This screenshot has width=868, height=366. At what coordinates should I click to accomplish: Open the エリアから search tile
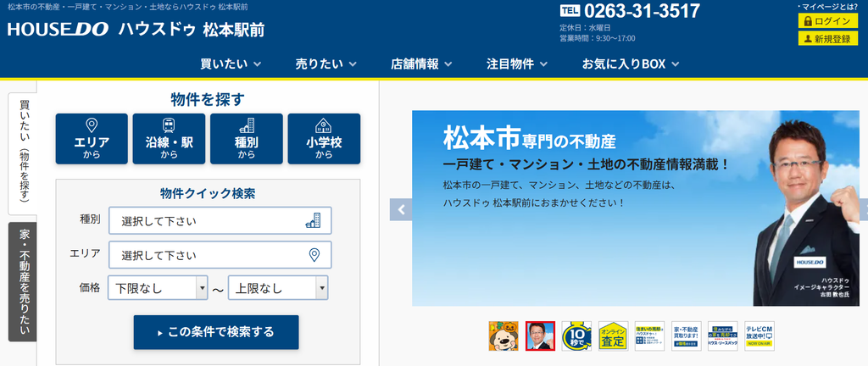coord(92,139)
